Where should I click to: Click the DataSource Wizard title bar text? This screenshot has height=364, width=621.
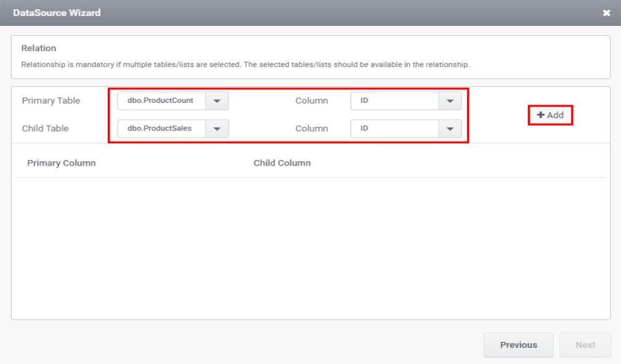coord(57,12)
